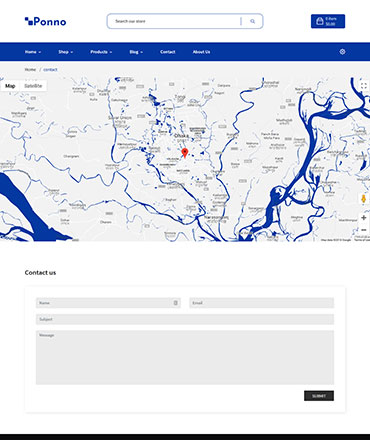Expand the Home dropdown menu
This screenshot has height=440, width=370.
[x=33, y=52]
